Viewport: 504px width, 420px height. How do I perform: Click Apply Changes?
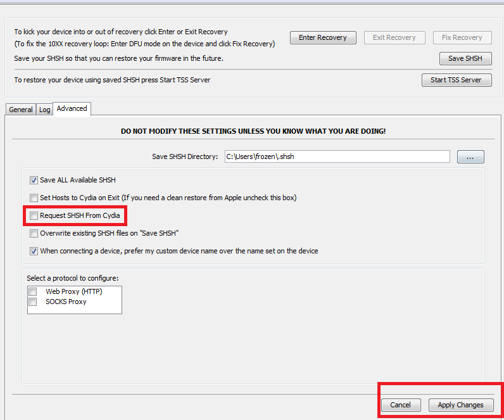[460, 405]
